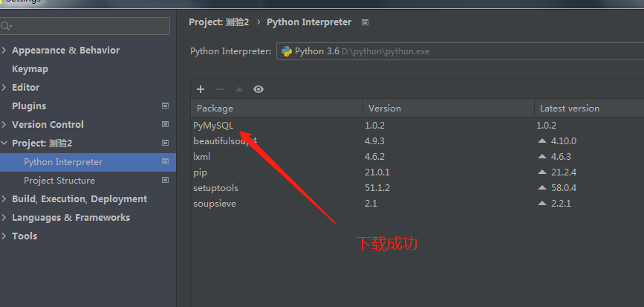Click the icon next to Python Interpreter breadcrumb

coord(365,22)
